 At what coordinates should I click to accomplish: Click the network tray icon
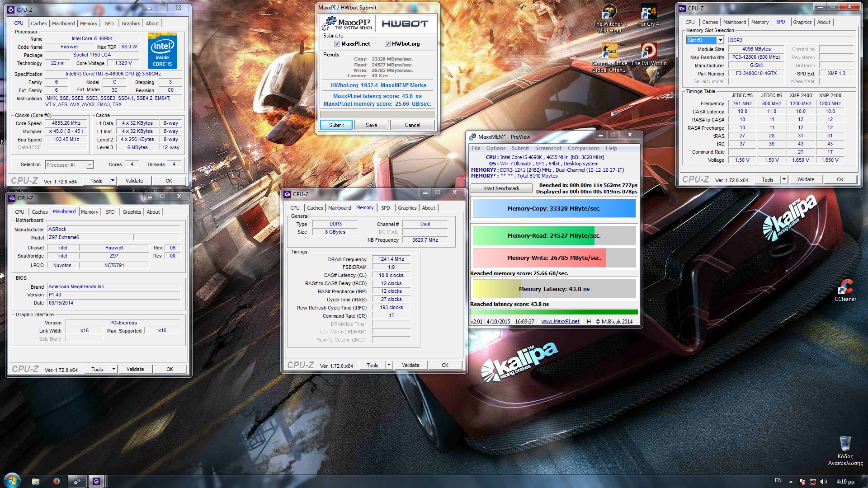(x=813, y=482)
